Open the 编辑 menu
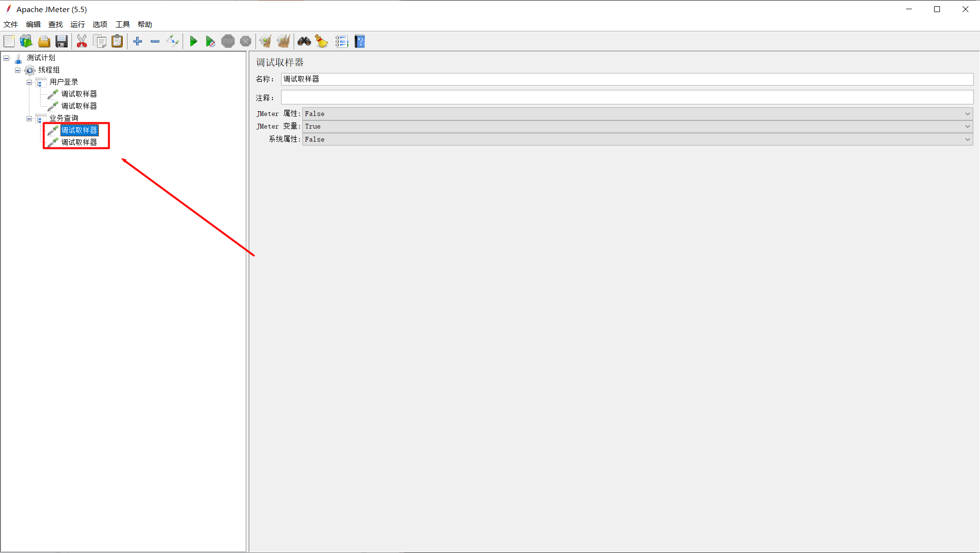The image size is (980, 553). (33, 24)
